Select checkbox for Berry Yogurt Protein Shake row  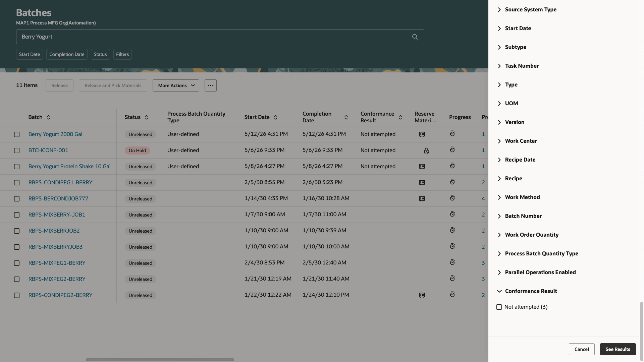tap(17, 167)
